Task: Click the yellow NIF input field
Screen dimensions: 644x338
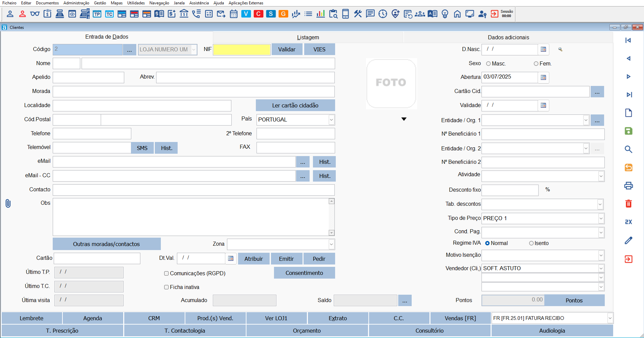Action: click(241, 50)
